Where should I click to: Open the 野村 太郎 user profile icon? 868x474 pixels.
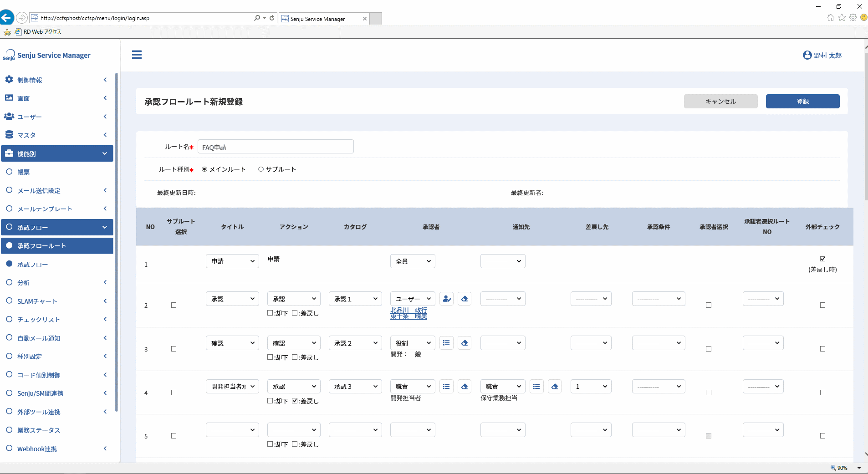(x=807, y=55)
